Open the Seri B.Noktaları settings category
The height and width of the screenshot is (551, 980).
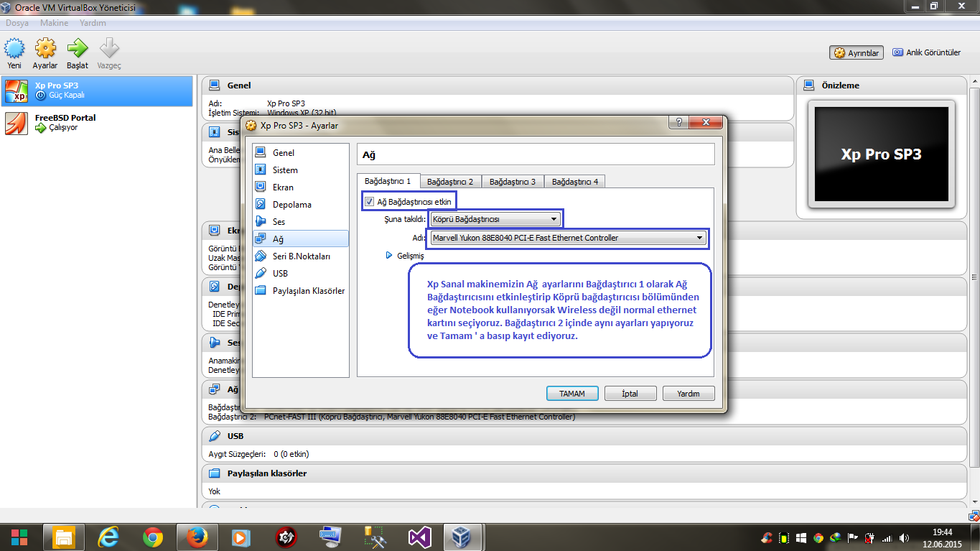click(x=300, y=256)
